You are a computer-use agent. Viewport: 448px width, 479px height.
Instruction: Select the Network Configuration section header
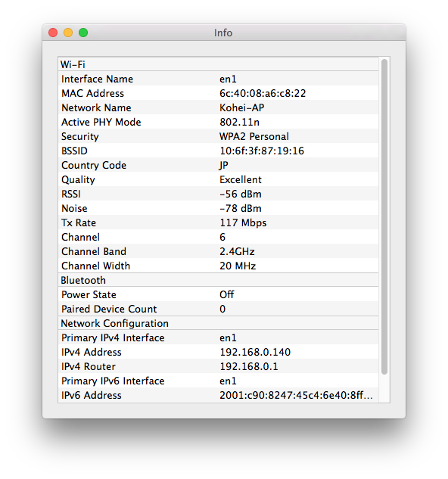coord(218,323)
